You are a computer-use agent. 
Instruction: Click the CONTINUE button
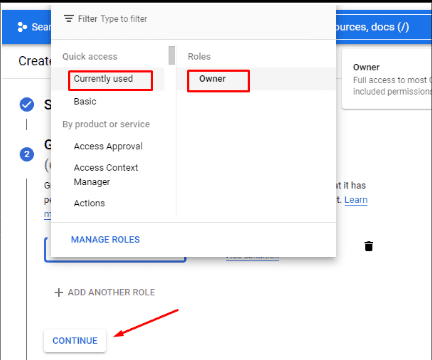(x=75, y=341)
